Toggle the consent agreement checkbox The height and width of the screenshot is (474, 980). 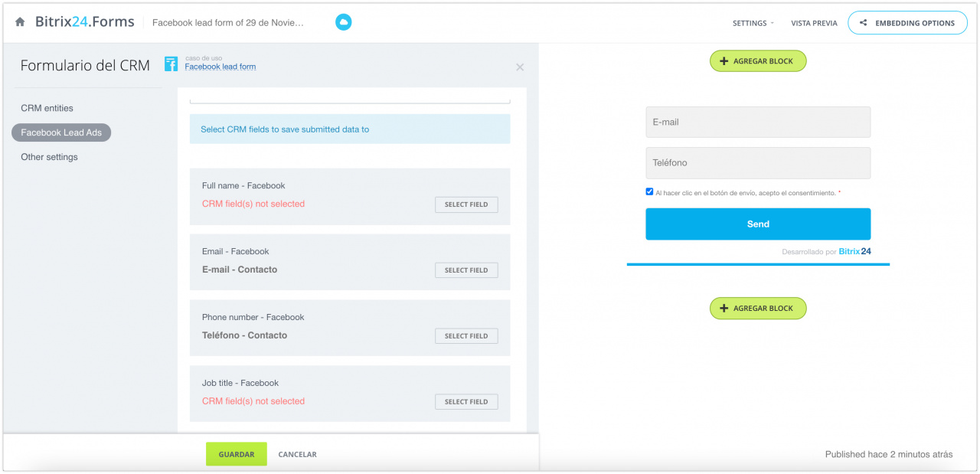click(650, 192)
